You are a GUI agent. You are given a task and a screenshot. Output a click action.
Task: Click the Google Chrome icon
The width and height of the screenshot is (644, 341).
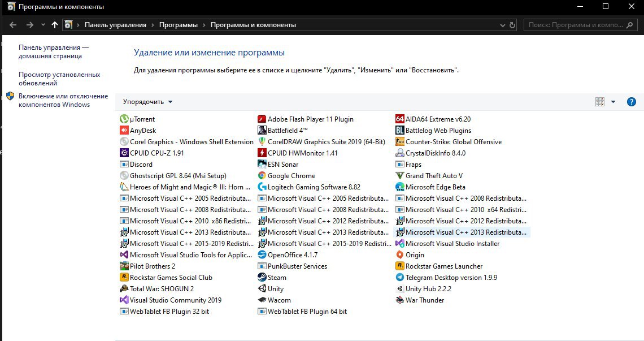[262, 176]
